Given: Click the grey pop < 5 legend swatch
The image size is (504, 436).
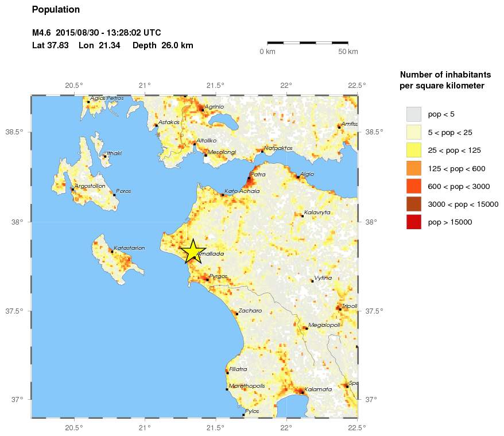Looking at the screenshot, I should point(413,114).
